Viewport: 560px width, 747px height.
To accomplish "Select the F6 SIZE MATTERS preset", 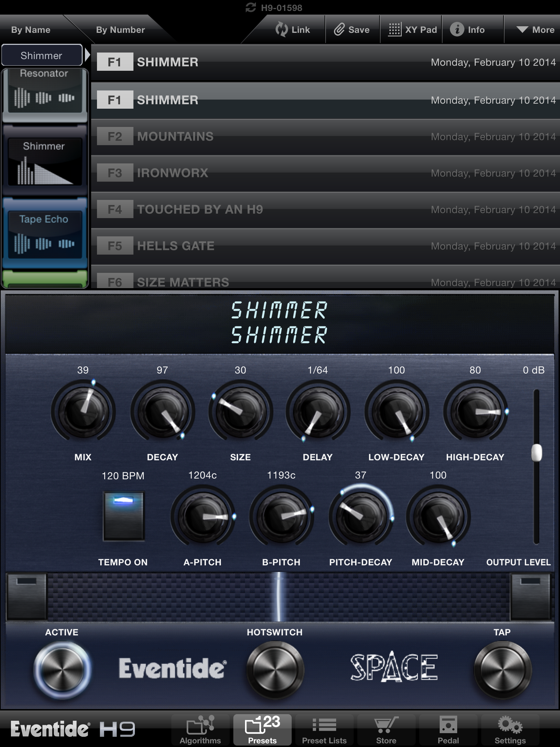I will [x=326, y=277].
